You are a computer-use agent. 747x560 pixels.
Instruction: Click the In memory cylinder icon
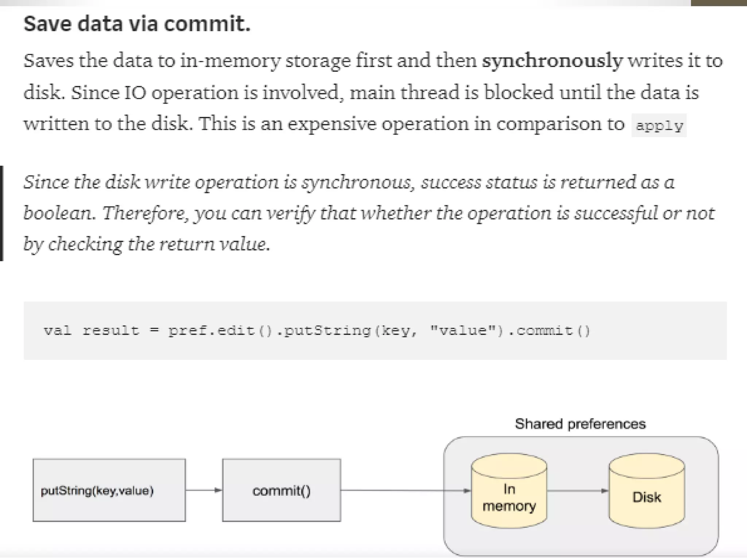coord(509,491)
